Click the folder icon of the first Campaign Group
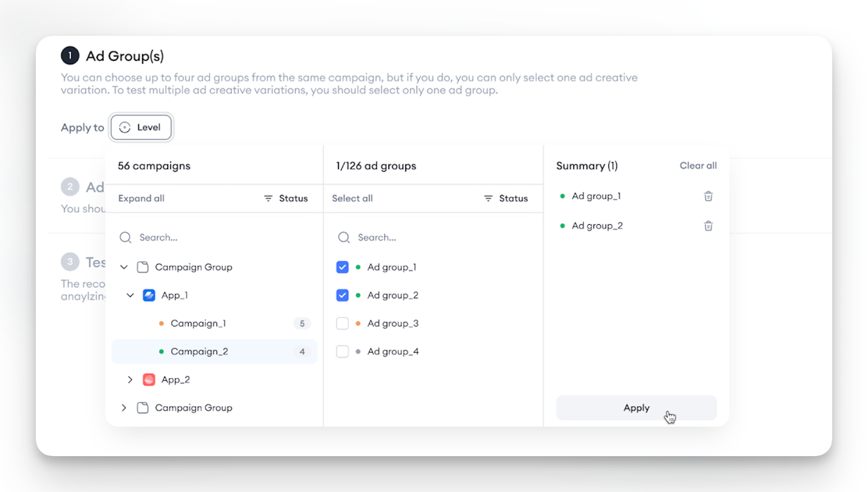This screenshot has height=492, width=868. click(x=143, y=267)
